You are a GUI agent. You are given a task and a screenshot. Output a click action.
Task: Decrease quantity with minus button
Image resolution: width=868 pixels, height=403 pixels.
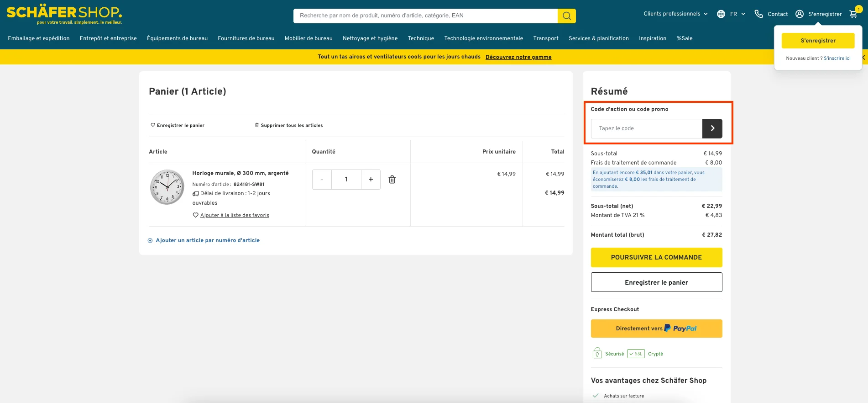point(322,180)
